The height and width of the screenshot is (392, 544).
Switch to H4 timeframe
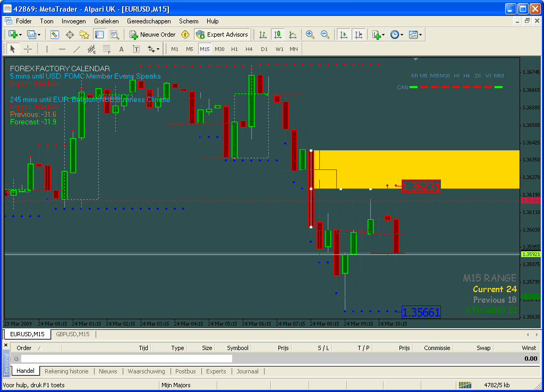[249, 49]
